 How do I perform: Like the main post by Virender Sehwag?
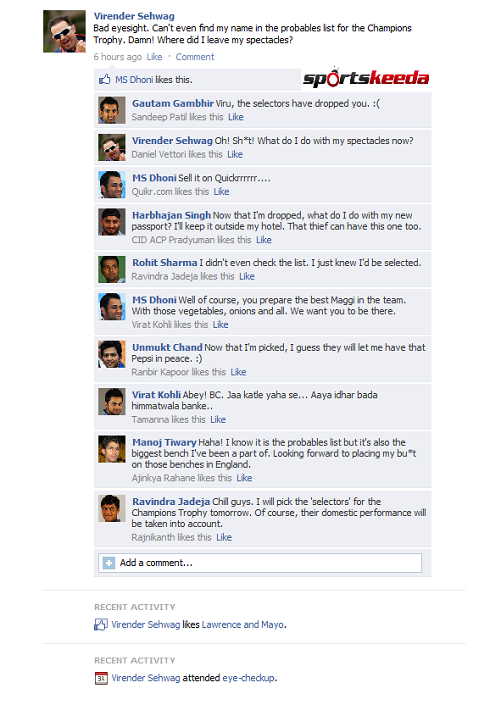click(154, 57)
